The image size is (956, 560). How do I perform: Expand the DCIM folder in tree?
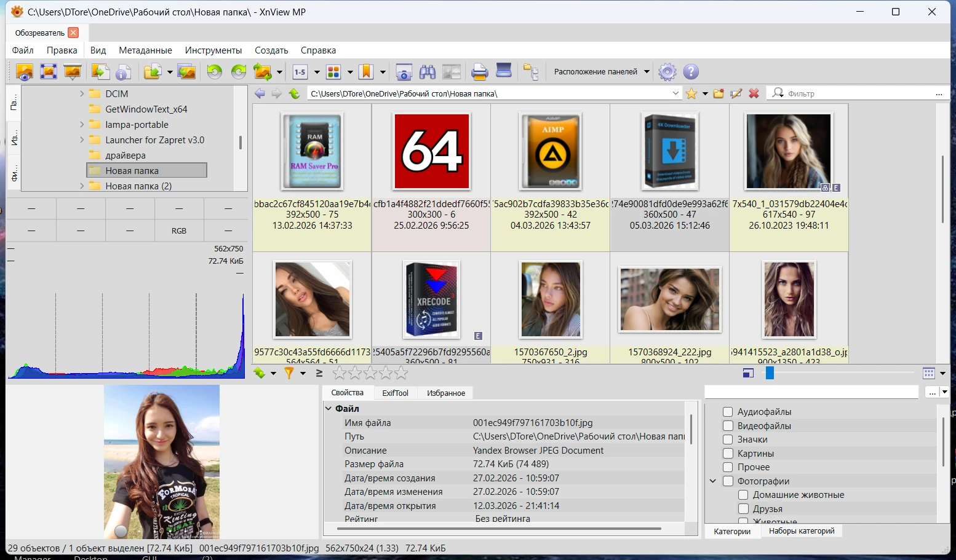(82, 94)
